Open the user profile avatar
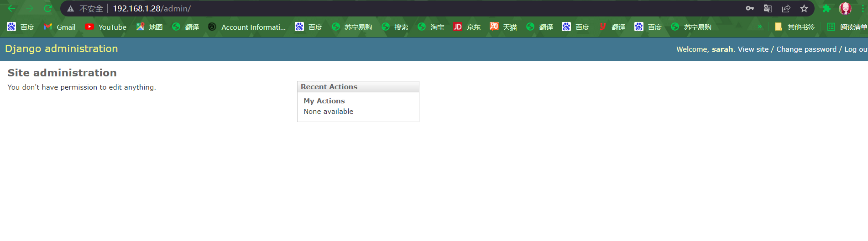 pyautogui.click(x=845, y=8)
